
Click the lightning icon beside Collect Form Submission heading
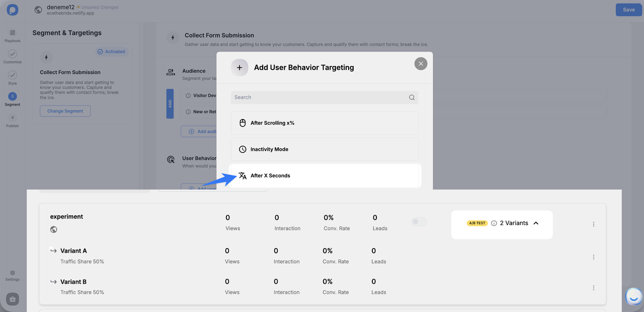tap(173, 38)
